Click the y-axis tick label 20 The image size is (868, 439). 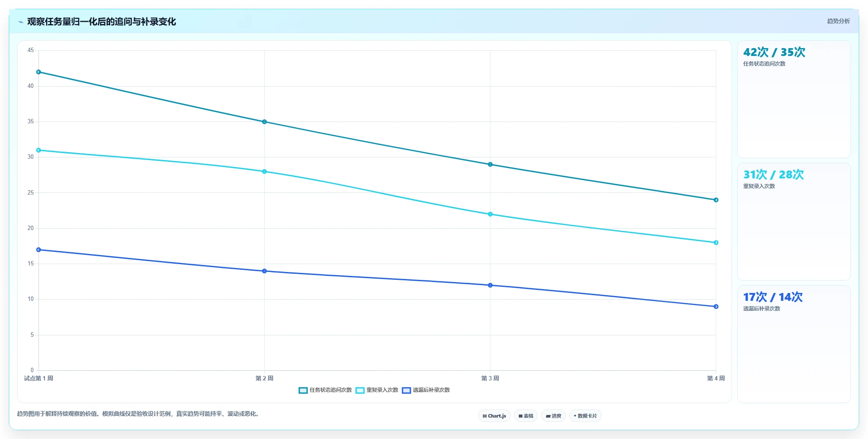(31, 228)
